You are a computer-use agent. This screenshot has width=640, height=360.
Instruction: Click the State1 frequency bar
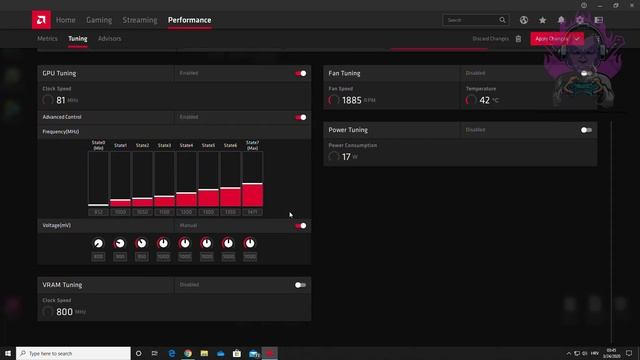click(x=120, y=179)
